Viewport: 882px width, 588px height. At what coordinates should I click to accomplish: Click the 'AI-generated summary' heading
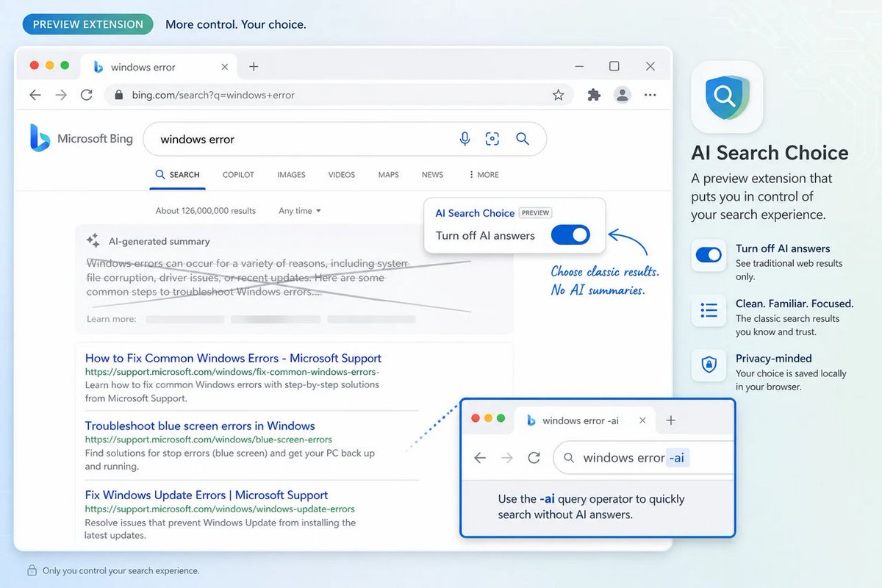(x=159, y=241)
